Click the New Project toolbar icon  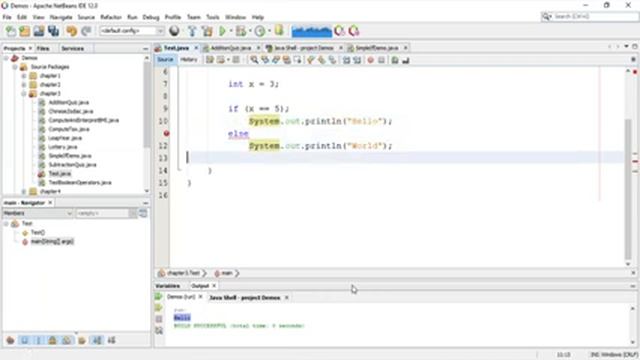[24, 31]
